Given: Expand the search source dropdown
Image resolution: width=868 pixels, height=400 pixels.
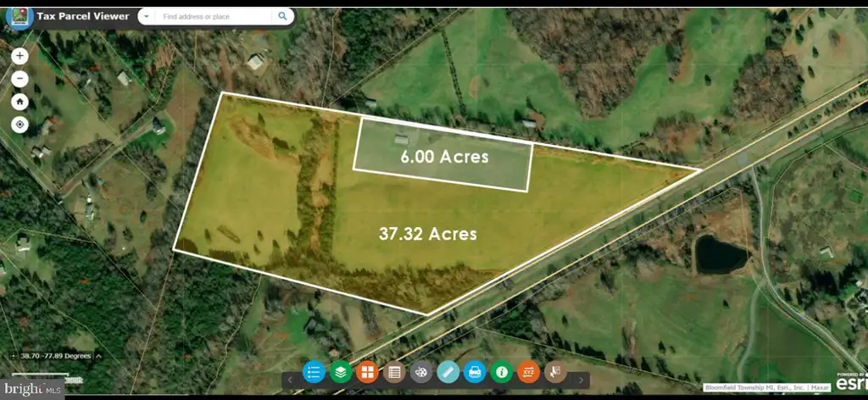Looking at the screenshot, I should click(x=146, y=17).
